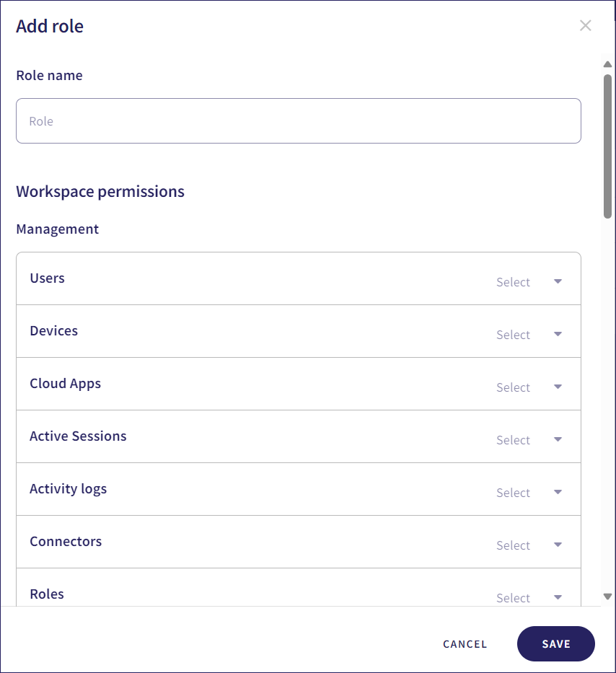
Task: Open the Cloud Apps permission dropdown
Action: click(x=530, y=387)
